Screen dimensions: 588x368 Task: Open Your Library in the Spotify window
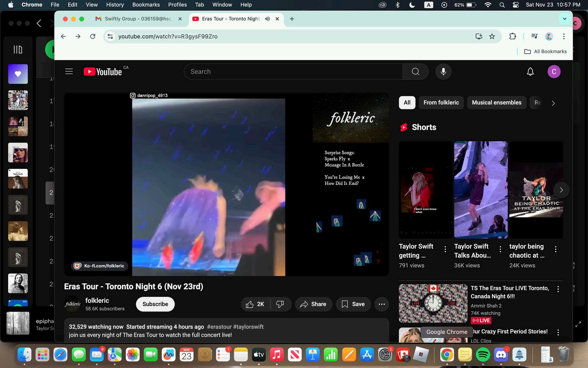point(18,50)
